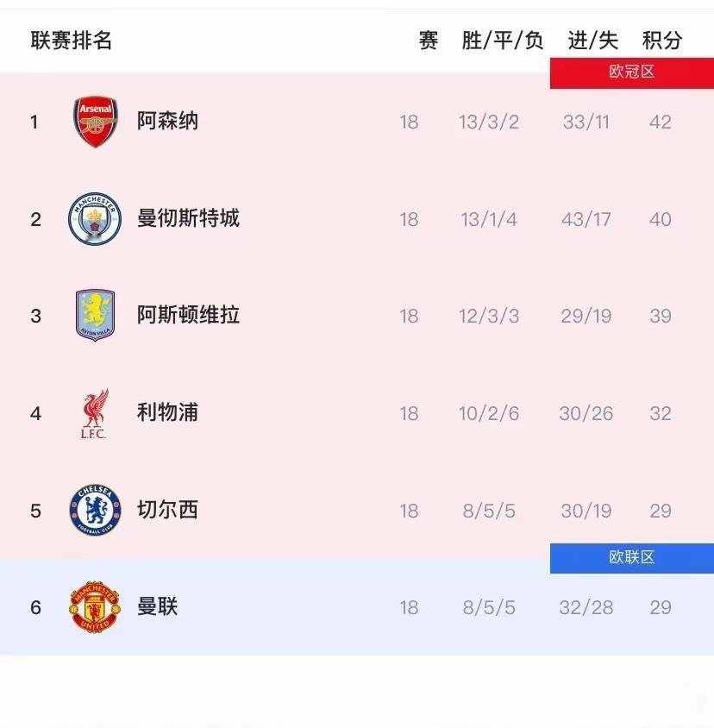Click Arsenal's points value 42
The height and width of the screenshot is (728, 714).
(661, 121)
